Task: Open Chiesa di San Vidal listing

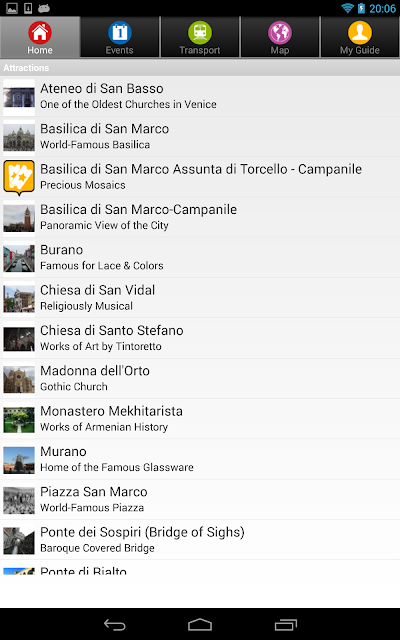Action: point(200,298)
